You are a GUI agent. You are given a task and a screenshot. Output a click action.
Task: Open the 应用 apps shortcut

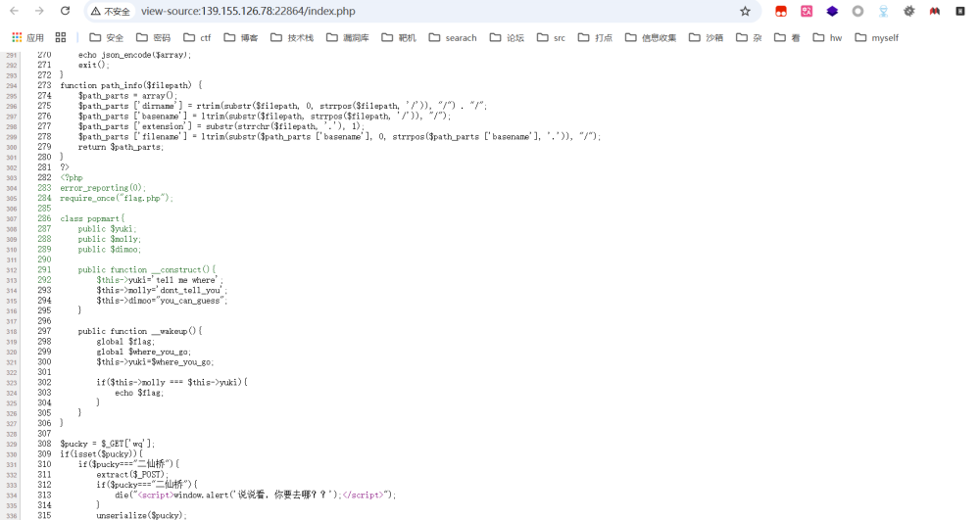28,37
